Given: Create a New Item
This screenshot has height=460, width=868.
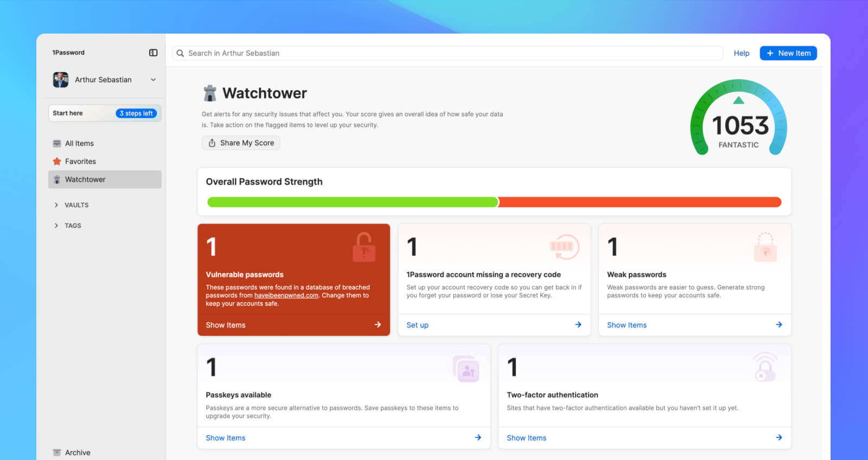Looking at the screenshot, I should point(788,53).
